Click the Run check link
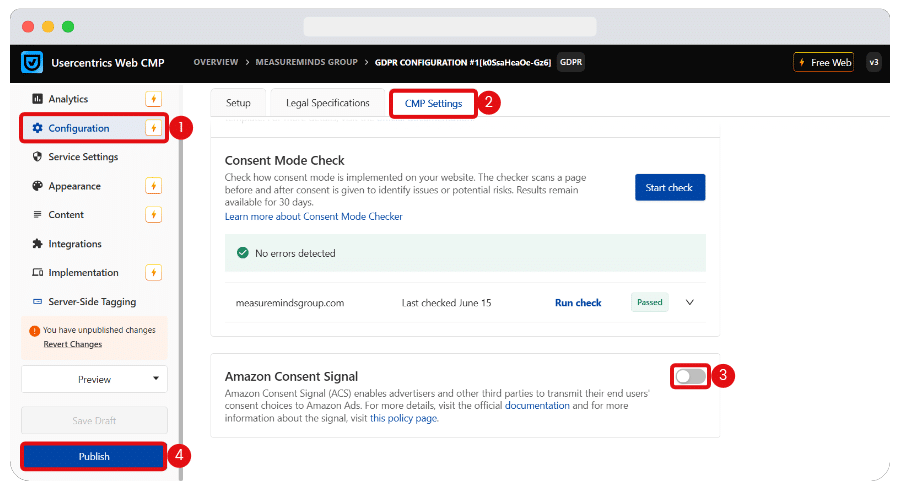The height and width of the screenshot is (489, 900). coord(578,302)
